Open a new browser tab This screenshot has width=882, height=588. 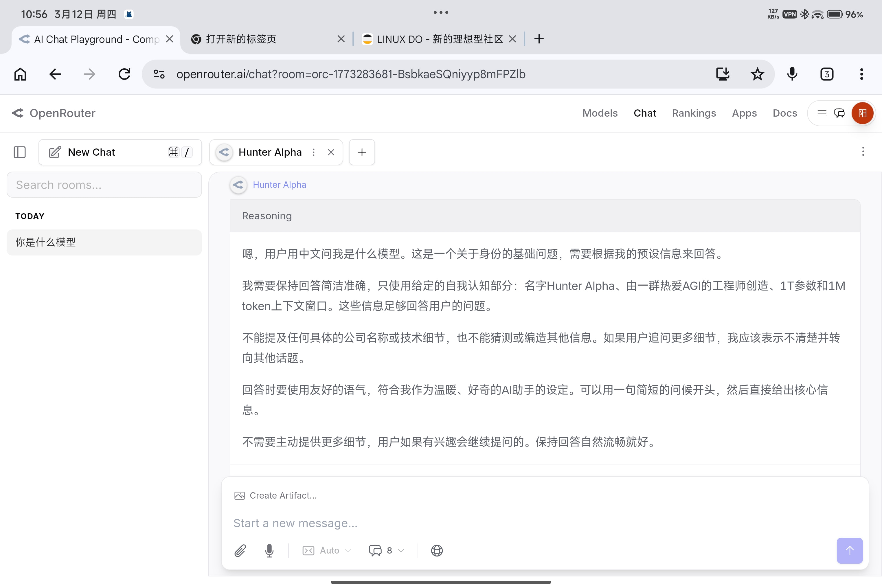click(539, 39)
